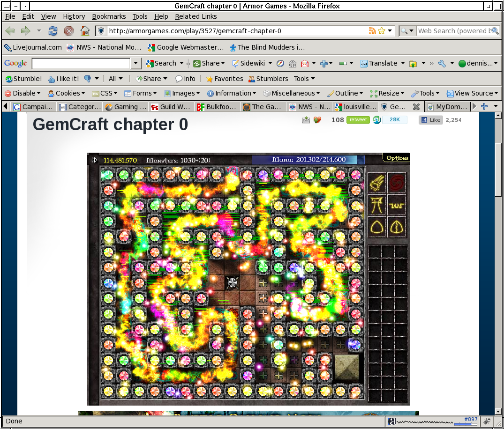Toggle the game's fast-forward speed arrow

click(x=94, y=160)
